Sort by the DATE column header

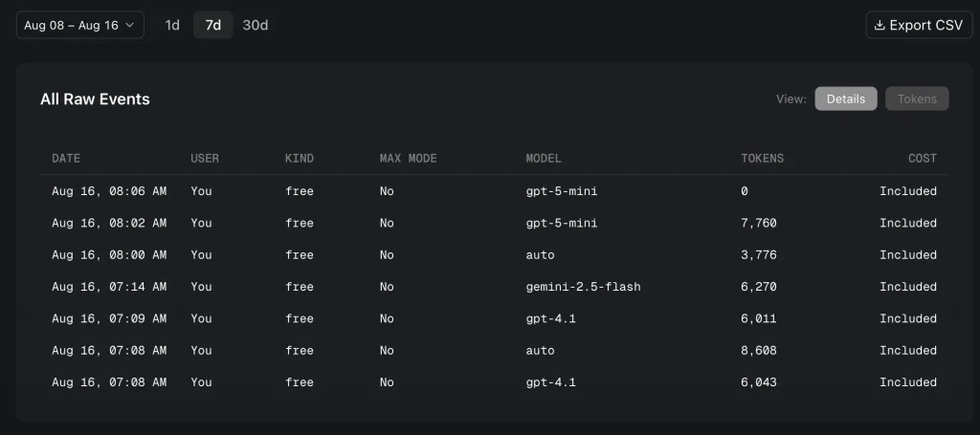66,159
